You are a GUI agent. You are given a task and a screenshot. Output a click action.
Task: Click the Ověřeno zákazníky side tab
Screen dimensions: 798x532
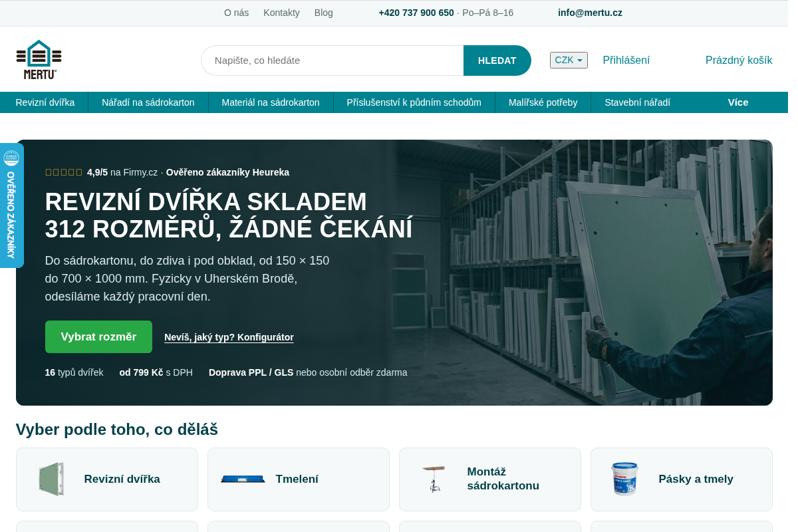click(x=11, y=205)
